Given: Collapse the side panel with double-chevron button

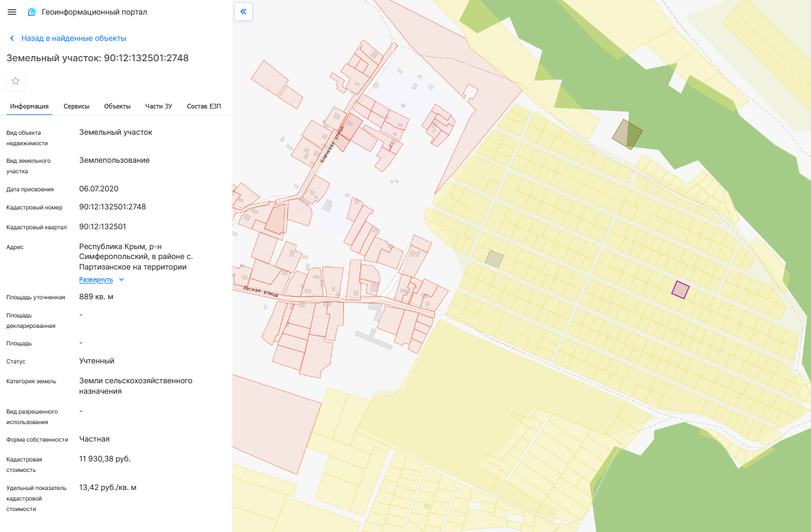Looking at the screenshot, I should pyautogui.click(x=243, y=12).
